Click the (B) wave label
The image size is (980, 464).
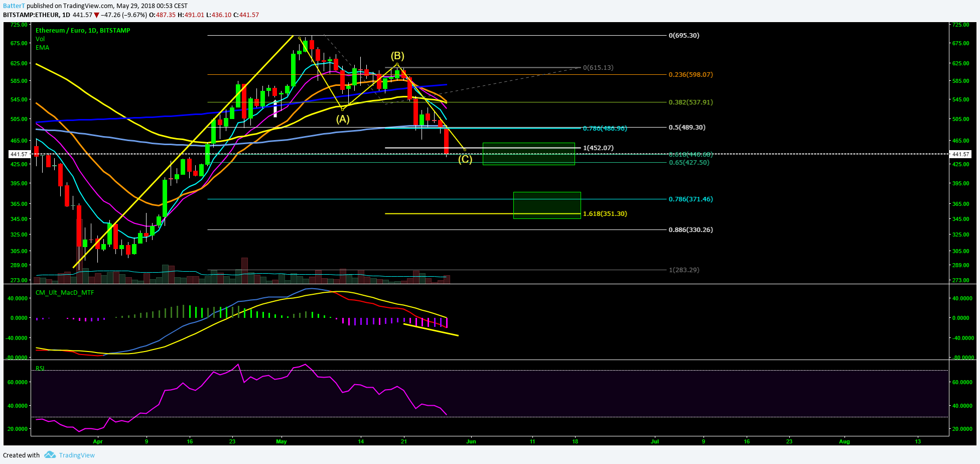397,56
